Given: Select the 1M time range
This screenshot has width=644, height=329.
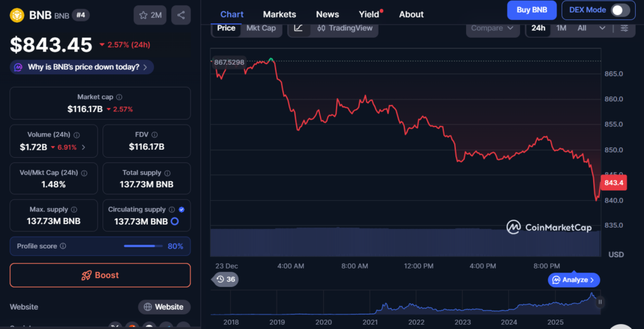Looking at the screenshot, I should tap(561, 28).
